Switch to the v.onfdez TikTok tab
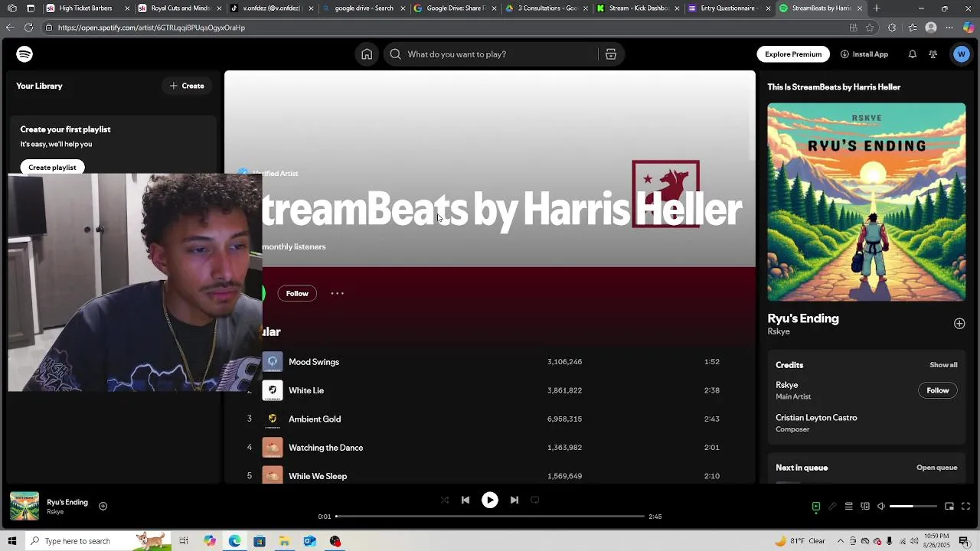The height and width of the screenshot is (551, 980). pos(272,8)
